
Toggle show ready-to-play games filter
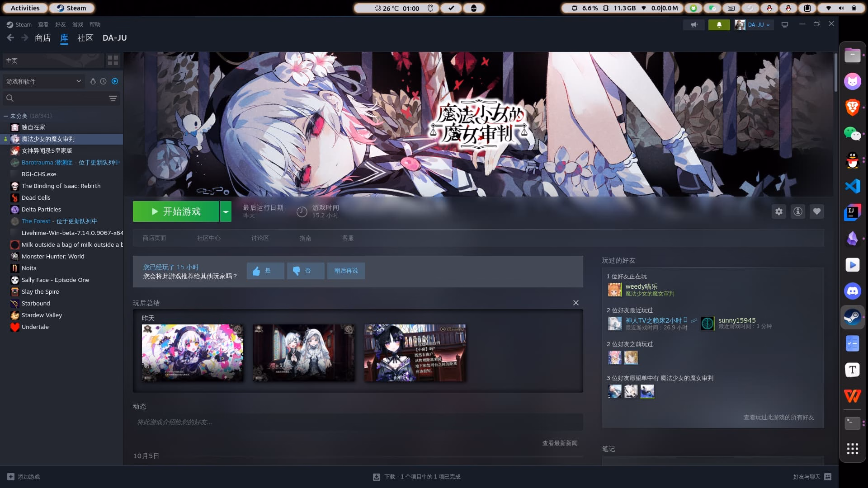coord(115,81)
